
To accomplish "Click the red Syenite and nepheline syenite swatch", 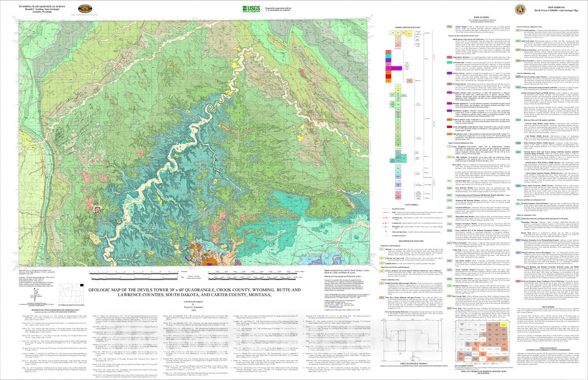I will click(449, 126).
